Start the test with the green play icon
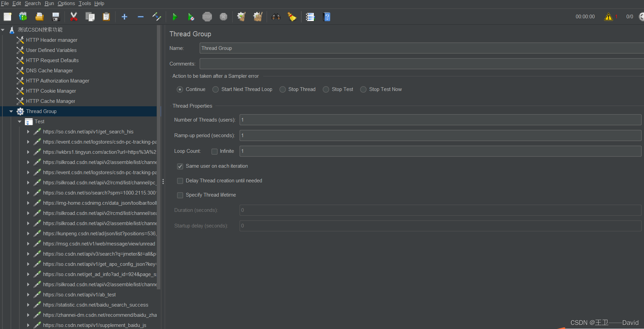The width and height of the screenshot is (644, 329). (175, 17)
